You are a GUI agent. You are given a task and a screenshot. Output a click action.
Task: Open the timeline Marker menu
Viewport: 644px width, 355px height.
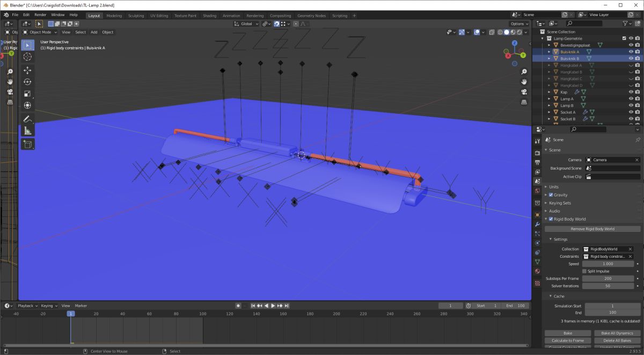[x=80, y=306]
